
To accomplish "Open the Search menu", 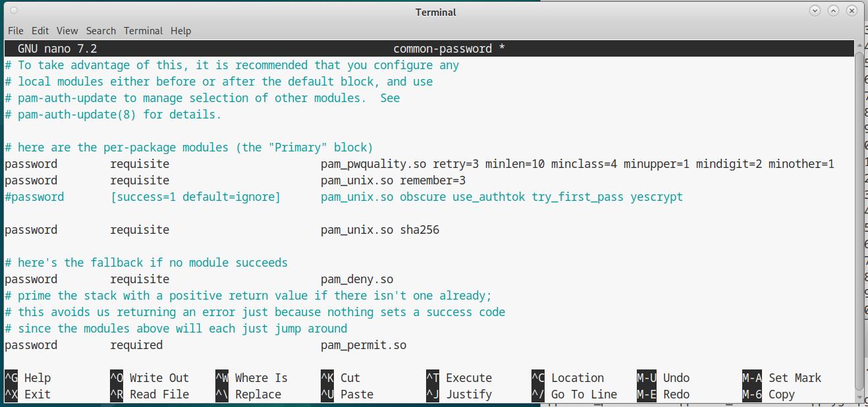I will (x=101, y=31).
